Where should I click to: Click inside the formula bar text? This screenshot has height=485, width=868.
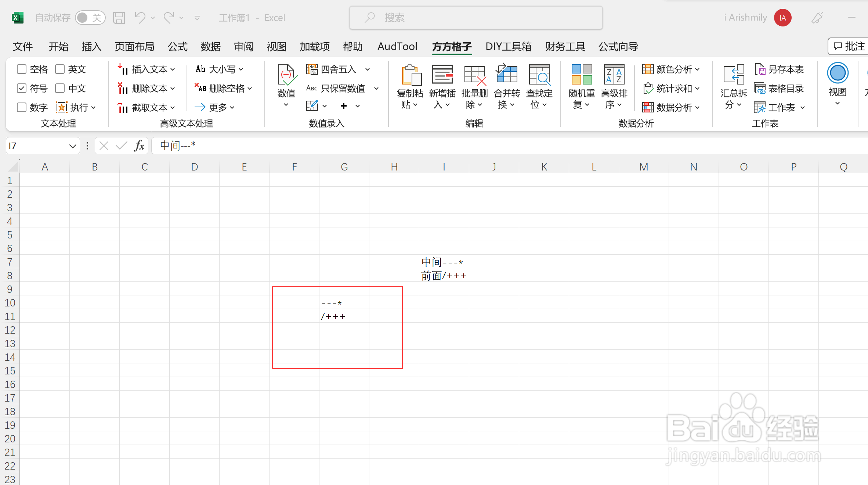178,146
